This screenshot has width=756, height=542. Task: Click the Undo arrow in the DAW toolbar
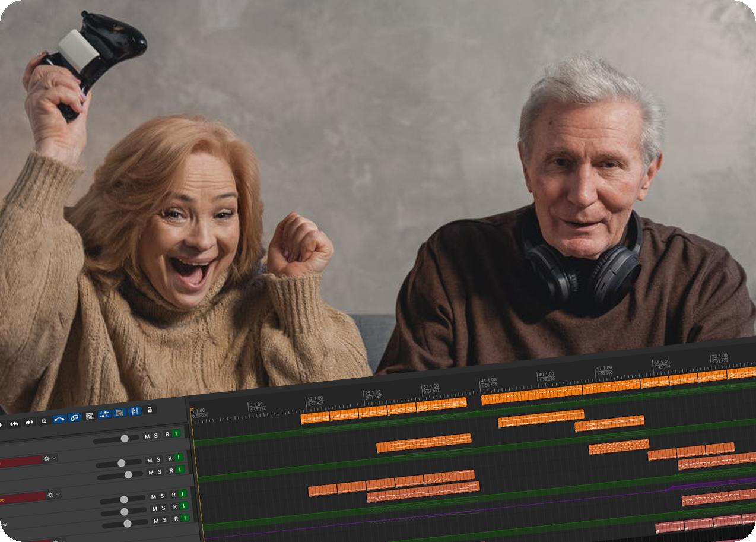coord(14,423)
